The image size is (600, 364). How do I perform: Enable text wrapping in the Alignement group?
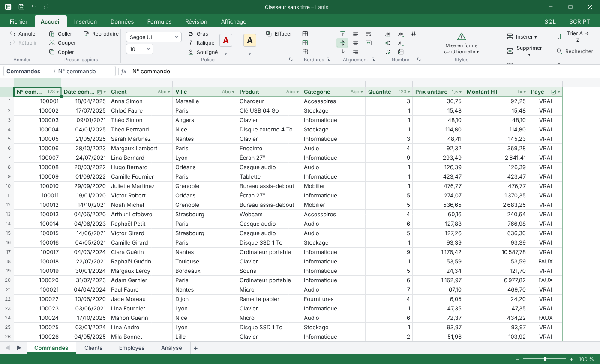tap(369, 34)
